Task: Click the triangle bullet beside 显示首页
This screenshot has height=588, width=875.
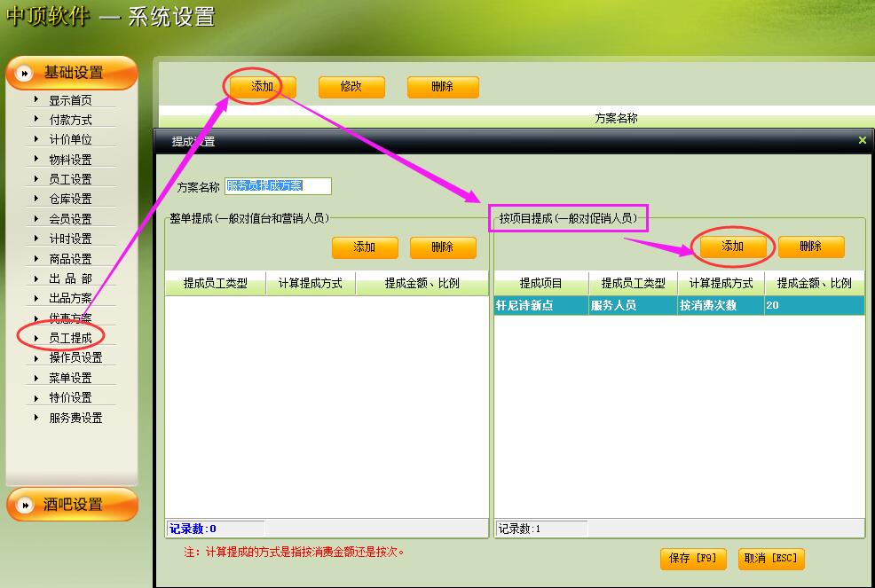Action: tap(36, 99)
